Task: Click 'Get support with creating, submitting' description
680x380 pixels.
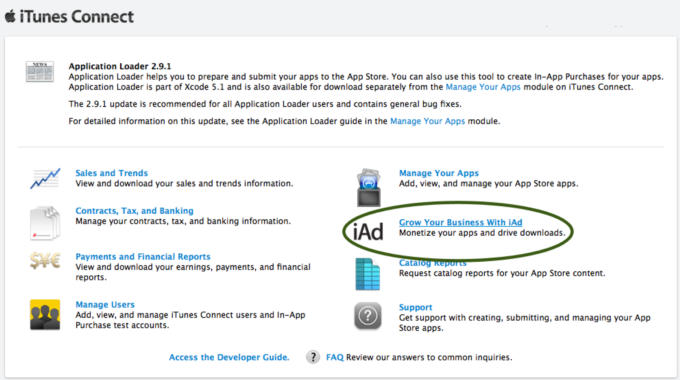Action: click(525, 323)
